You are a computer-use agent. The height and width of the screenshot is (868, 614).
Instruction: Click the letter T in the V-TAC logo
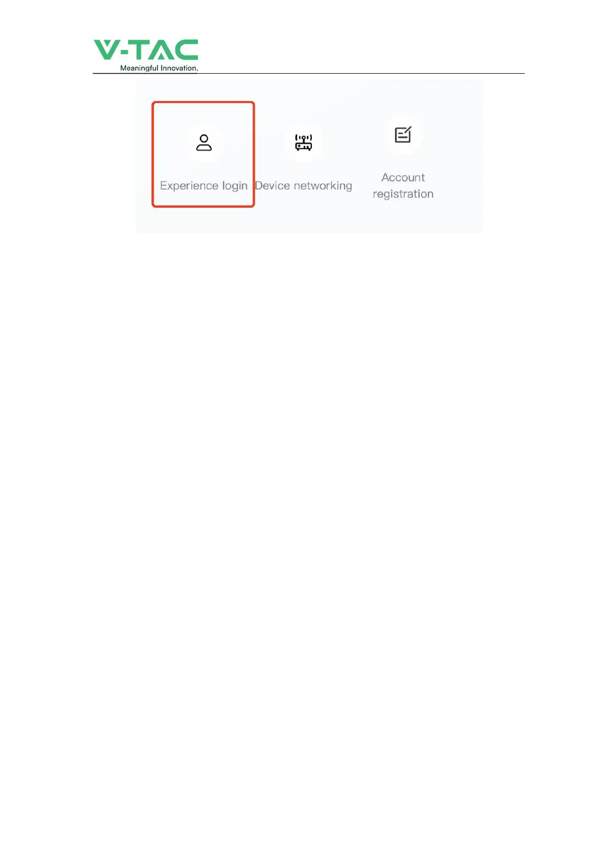click(139, 49)
